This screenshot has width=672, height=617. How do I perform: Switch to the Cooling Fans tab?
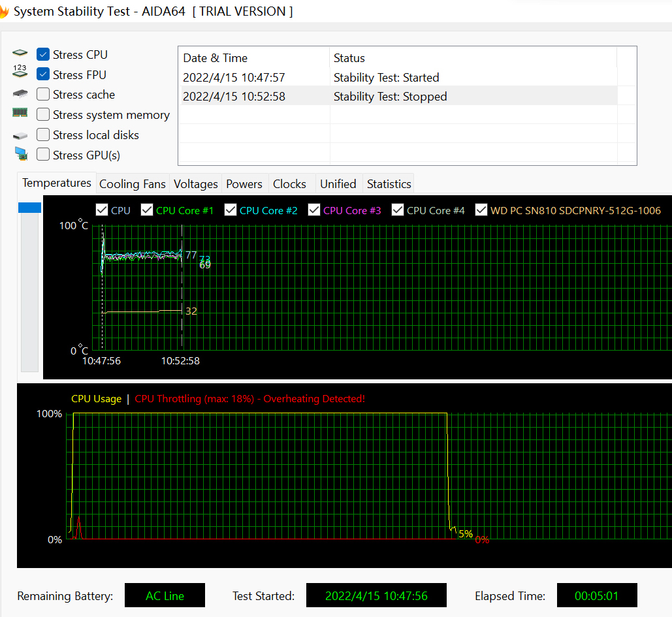pos(132,184)
